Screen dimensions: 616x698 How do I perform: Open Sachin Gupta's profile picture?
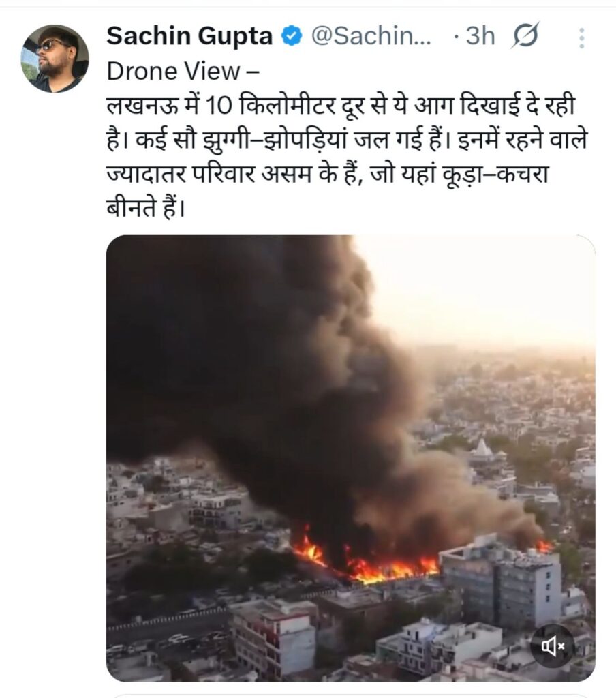coord(55,59)
